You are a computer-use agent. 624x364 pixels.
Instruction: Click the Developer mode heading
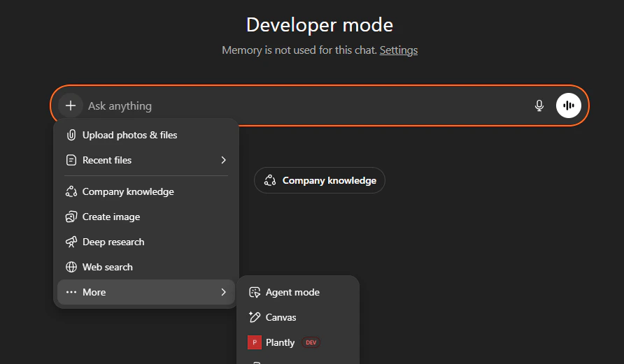point(320,24)
